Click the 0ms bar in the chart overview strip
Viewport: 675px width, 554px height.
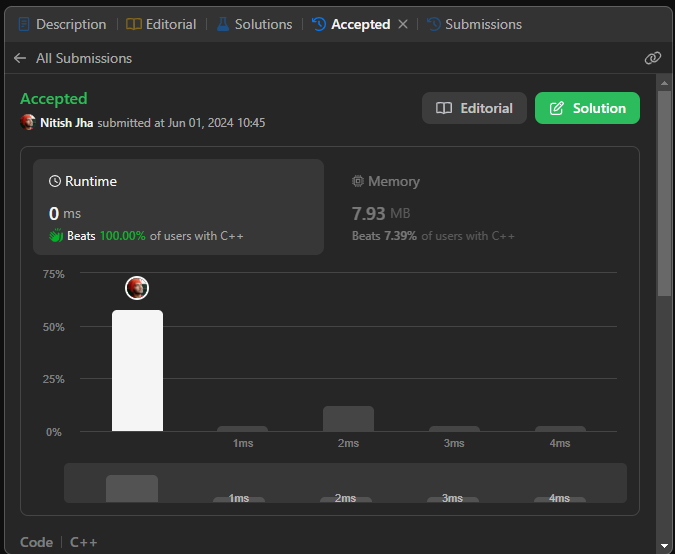point(132,488)
